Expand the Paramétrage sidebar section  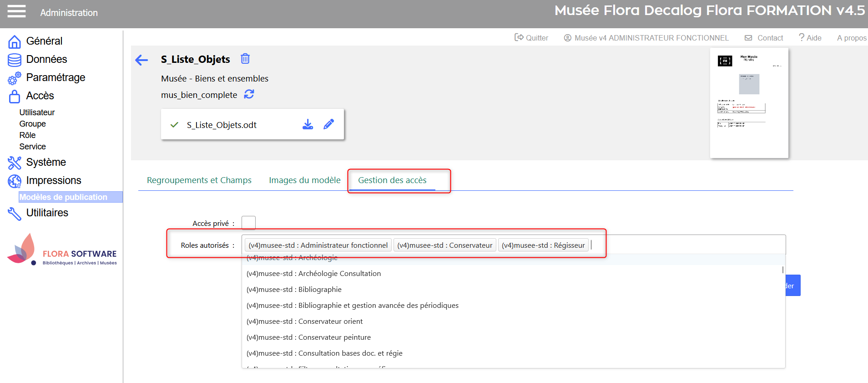coord(56,77)
